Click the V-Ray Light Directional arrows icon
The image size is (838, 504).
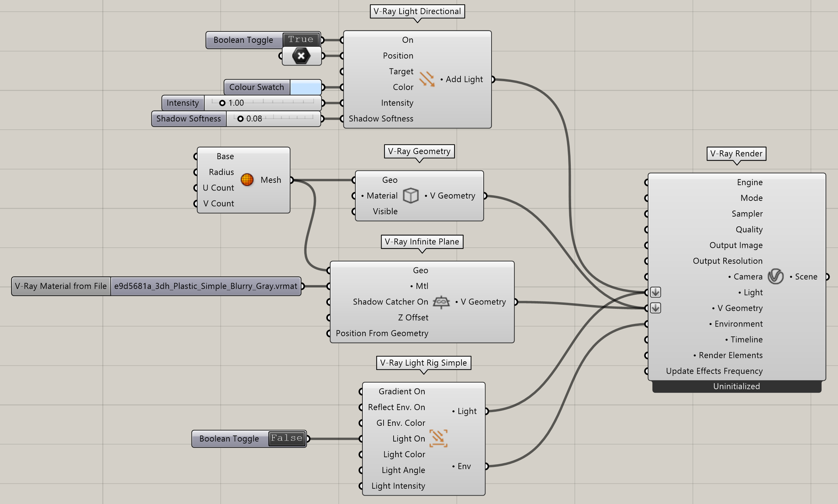pos(426,79)
